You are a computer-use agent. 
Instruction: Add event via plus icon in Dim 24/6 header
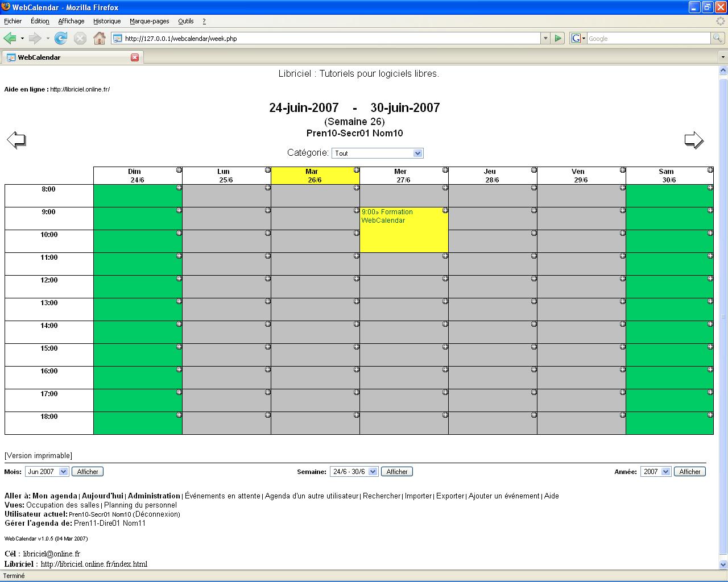(179, 170)
